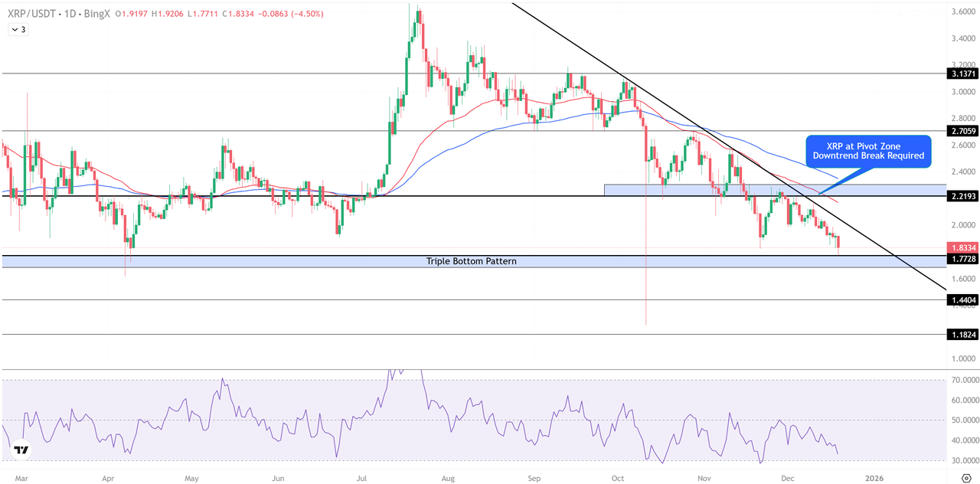980x484 pixels.
Task: Click the TradingView logo icon
Action: 21,450
